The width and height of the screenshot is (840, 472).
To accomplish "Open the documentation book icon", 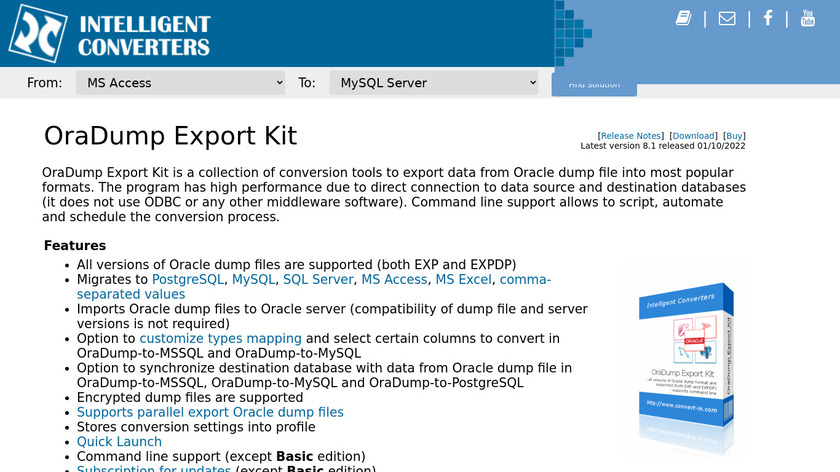I will click(x=683, y=18).
